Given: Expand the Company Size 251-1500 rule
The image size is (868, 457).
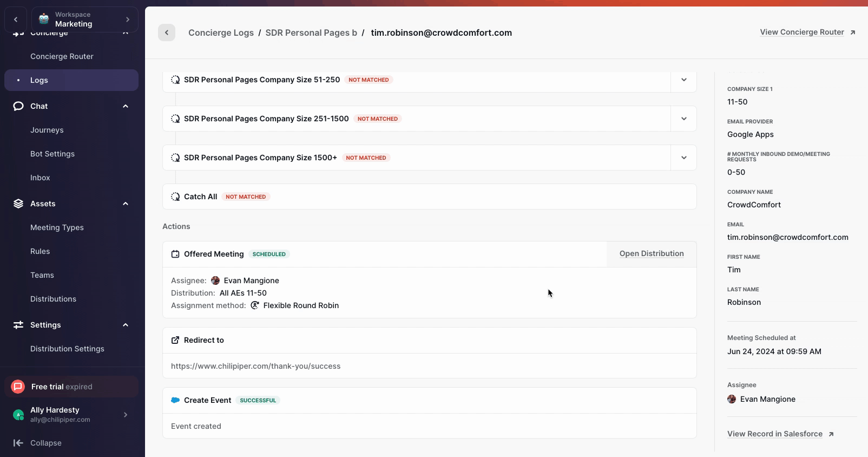Looking at the screenshot, I should coord(684,119).
